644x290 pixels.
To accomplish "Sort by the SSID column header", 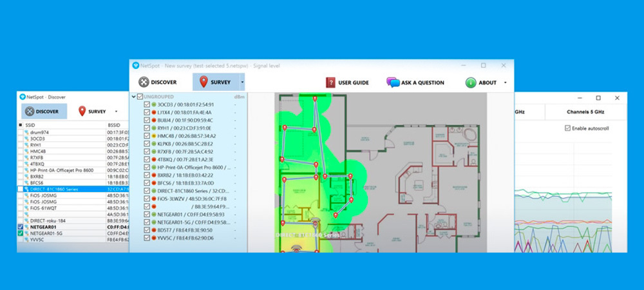I will 30,124.
